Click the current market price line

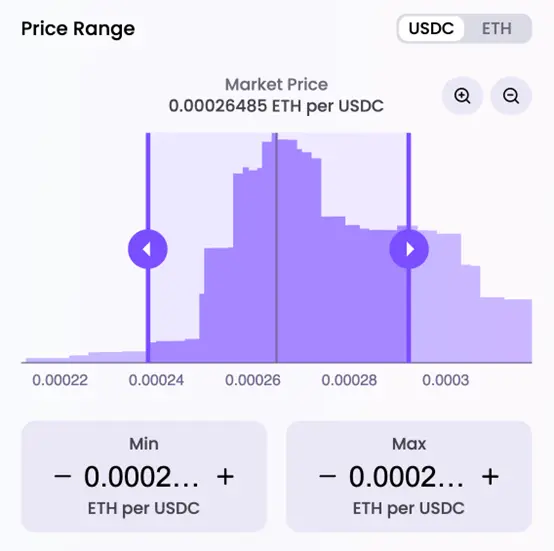[x=276, y=247]
